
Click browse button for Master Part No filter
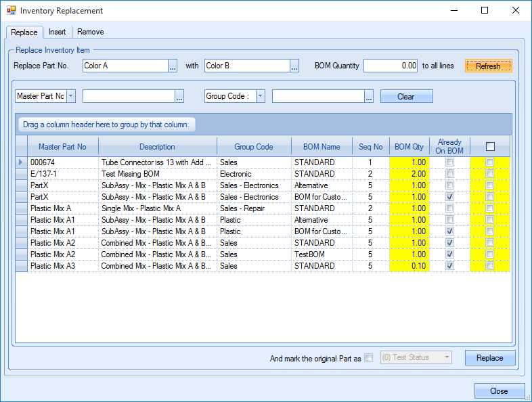(179, 97)
